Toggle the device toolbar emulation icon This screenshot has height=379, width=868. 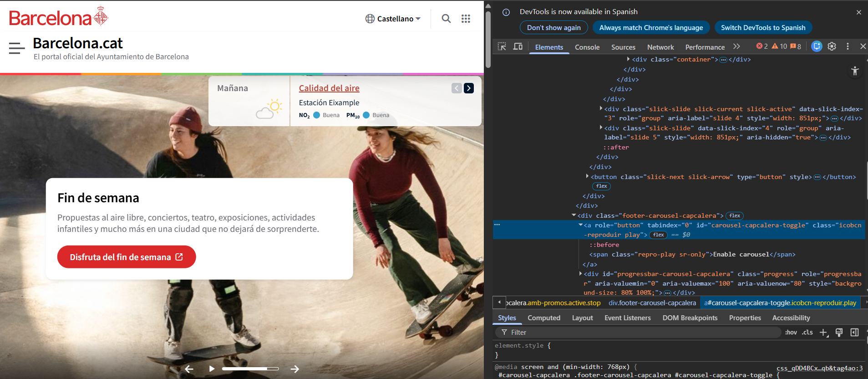(518, 46)
